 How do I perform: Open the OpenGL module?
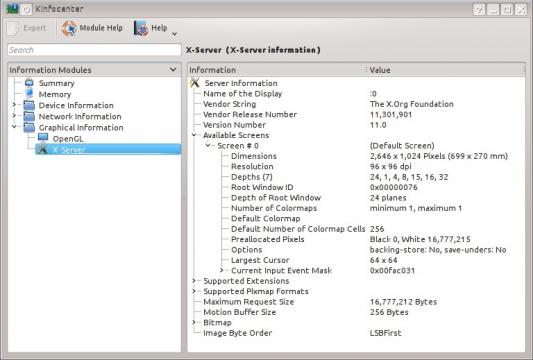click(x=68, y=139)
